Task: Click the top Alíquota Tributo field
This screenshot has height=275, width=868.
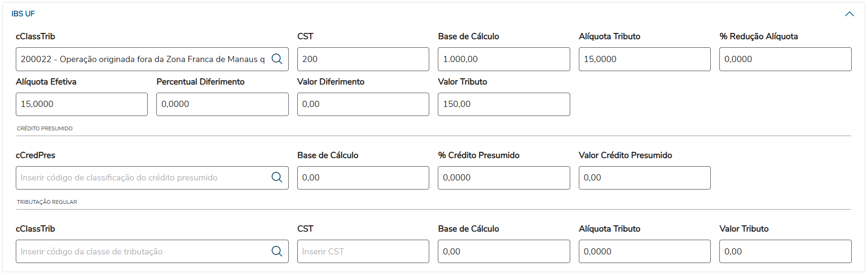Action: [644, 59]
